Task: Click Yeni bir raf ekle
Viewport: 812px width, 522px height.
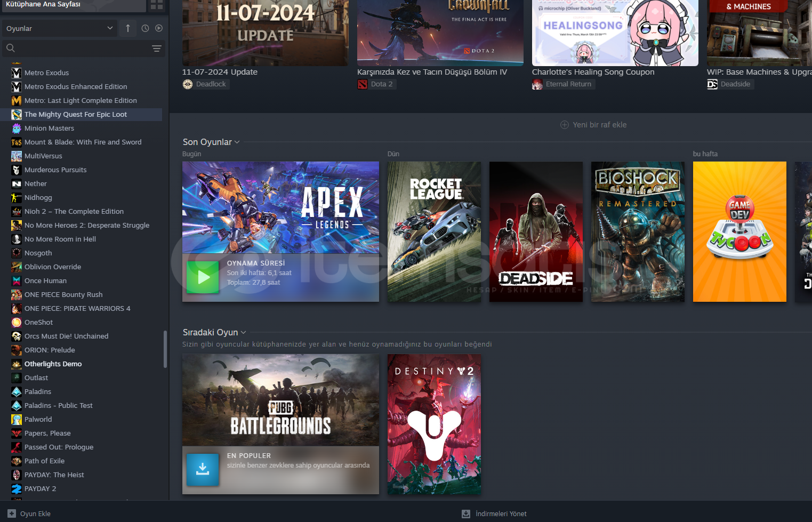Action: (593, 125)
